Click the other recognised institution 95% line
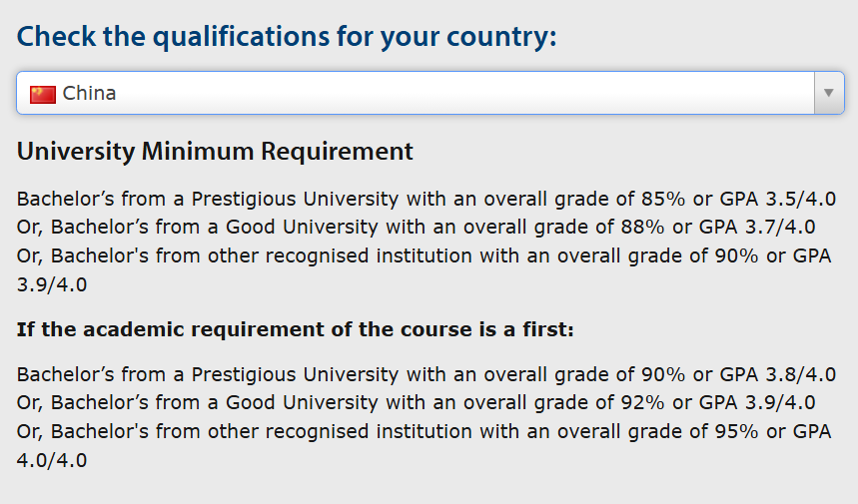This screenshot has width=858, height=504. tap(425, 432)
